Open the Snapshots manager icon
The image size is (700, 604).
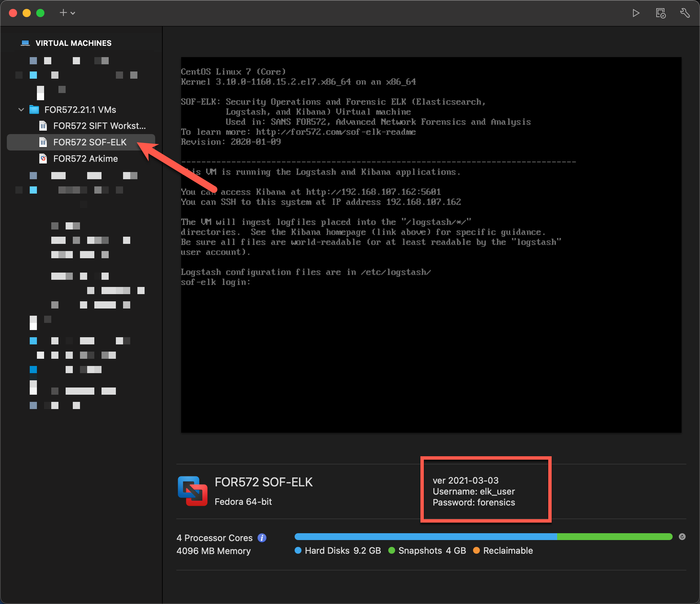[660, 13]
